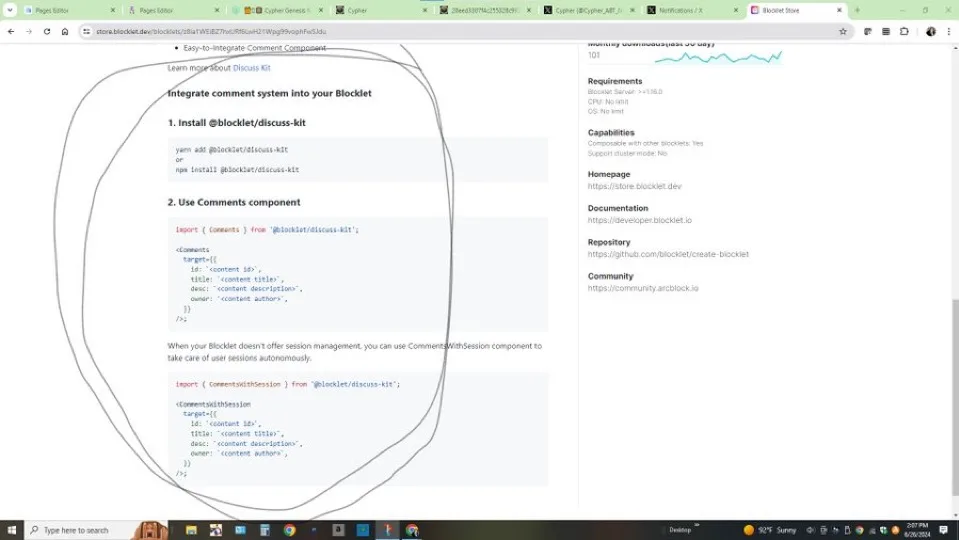
Task: Open the browser extensions puzzle icon
Action: click(x=904, y=31)
